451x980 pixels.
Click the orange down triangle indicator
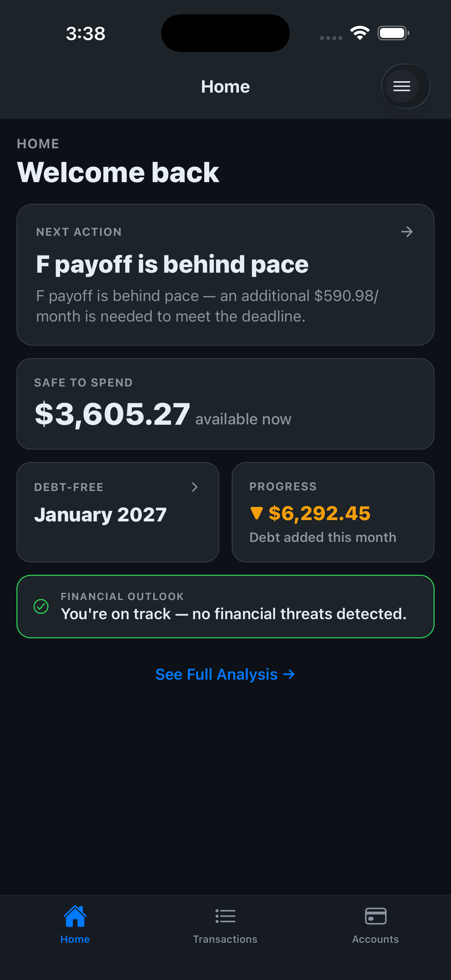[257, 513]
